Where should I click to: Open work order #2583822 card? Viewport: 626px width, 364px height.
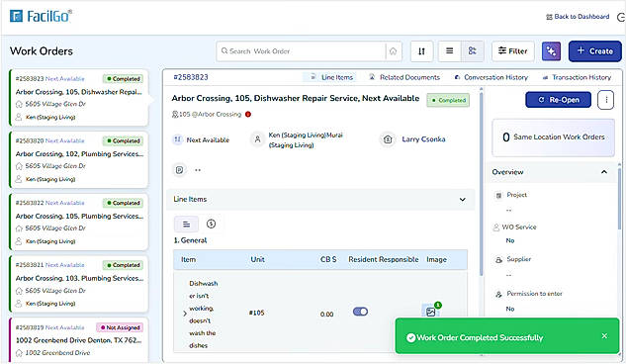pyautogui.click(x=79, y=222)
